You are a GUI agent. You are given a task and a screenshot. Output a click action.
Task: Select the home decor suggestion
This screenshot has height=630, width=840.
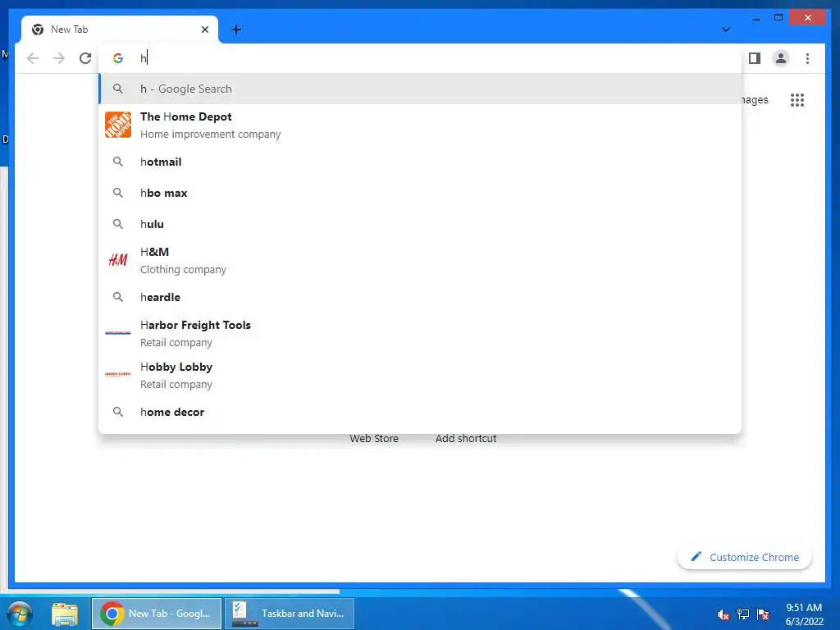click(x=421, y=412)
